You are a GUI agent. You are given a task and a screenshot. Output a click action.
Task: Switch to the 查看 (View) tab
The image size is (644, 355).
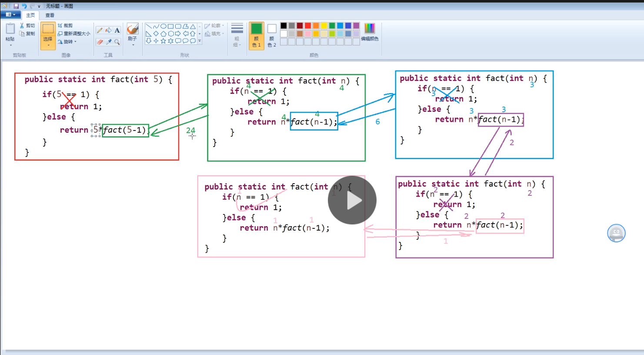[50, 15]
